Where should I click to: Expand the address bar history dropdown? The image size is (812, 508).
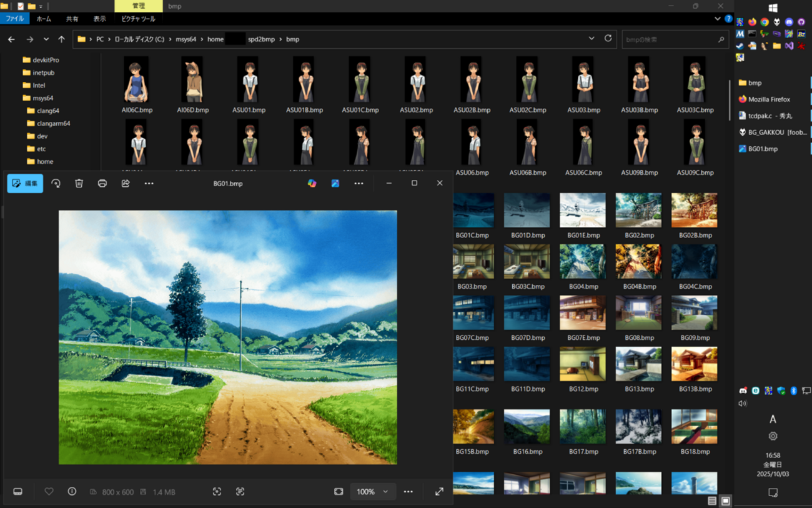click(x=592, y=39)
